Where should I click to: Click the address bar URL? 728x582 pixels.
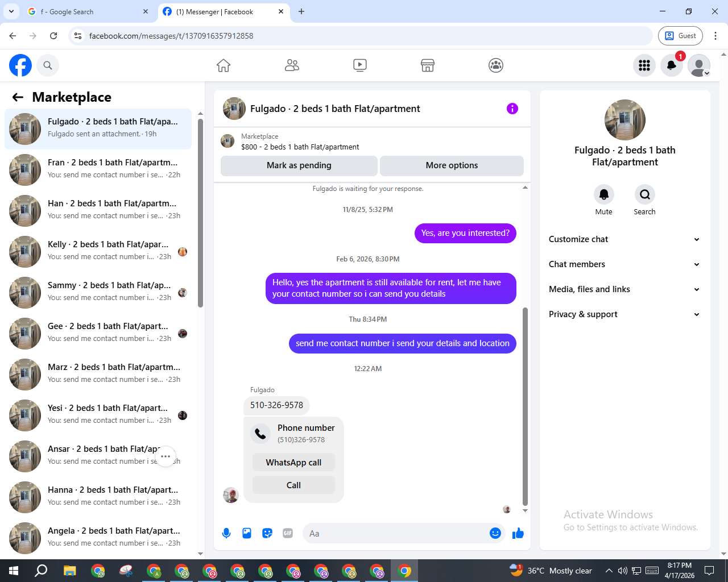click(x=171, y=36)
